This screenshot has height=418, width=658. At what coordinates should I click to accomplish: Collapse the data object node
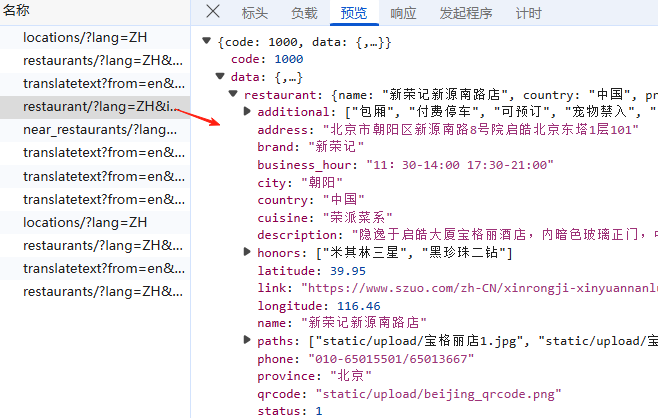coord(220,76)
